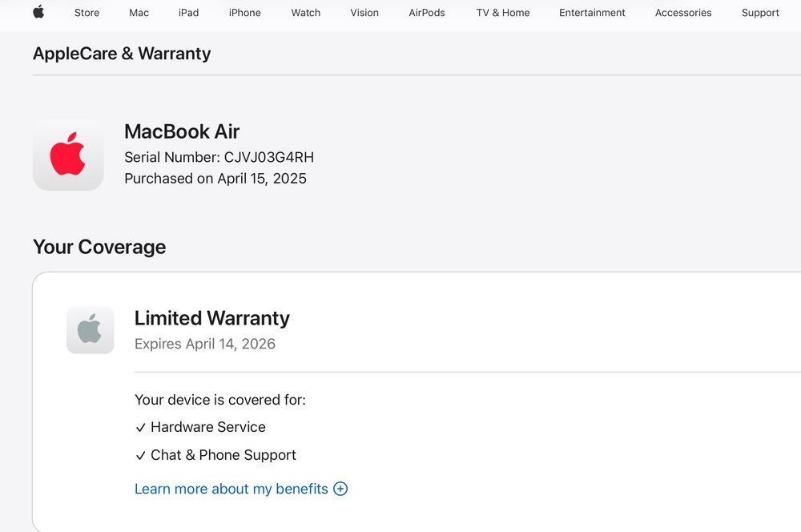
Task: Click the AppleCare & Warranty heading
Action: (122, 54)
